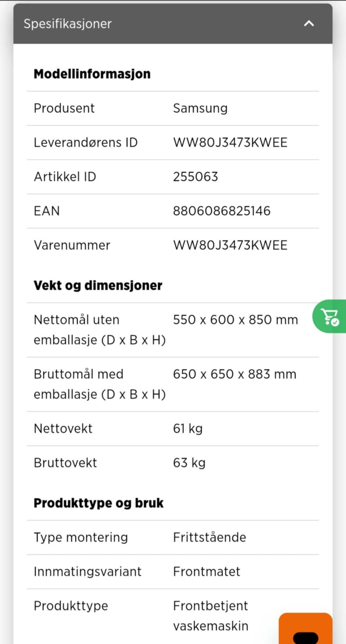Select the net dimensions 550 x 600 x 850 mm

click(x=236, y=320)
